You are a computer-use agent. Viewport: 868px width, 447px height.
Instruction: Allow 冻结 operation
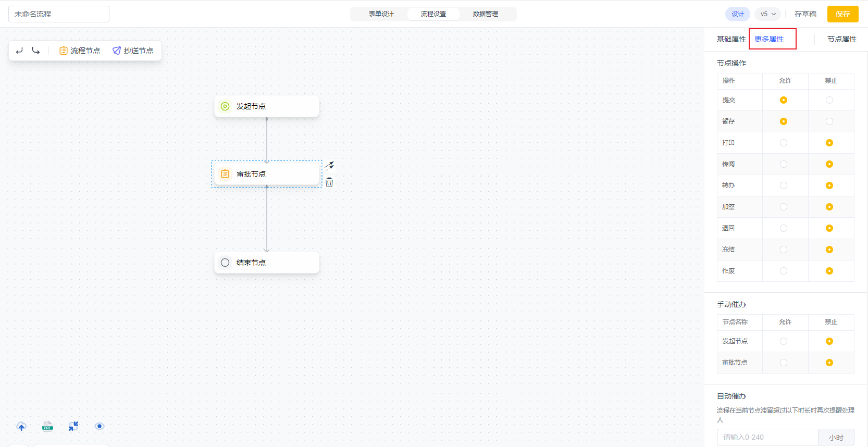[x=784, y=250]
